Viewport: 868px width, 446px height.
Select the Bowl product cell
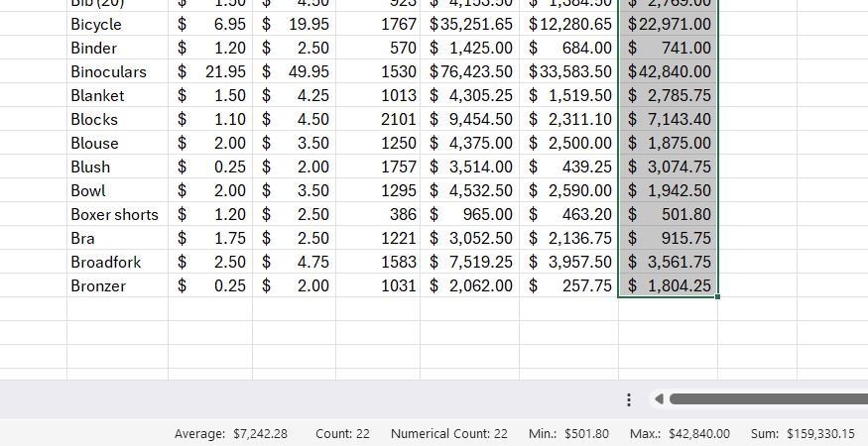coord(117,191)
